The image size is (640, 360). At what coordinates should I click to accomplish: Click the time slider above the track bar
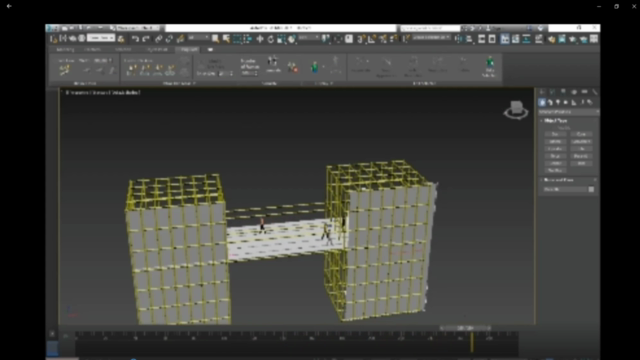[x=465, y=328]
